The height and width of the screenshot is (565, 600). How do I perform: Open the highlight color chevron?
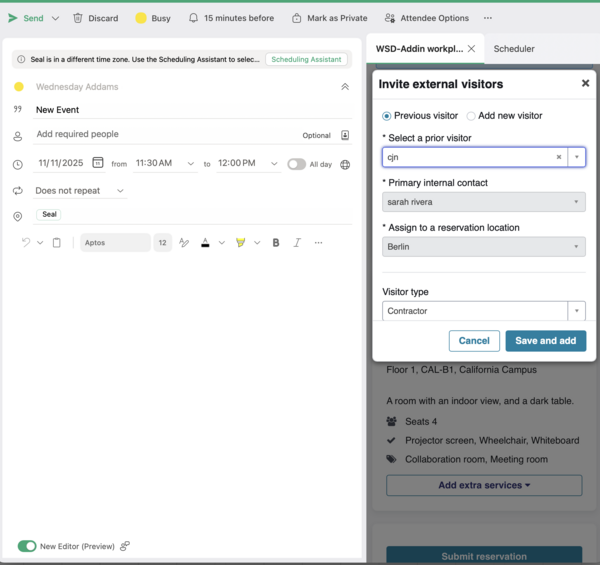coord(257,243)
